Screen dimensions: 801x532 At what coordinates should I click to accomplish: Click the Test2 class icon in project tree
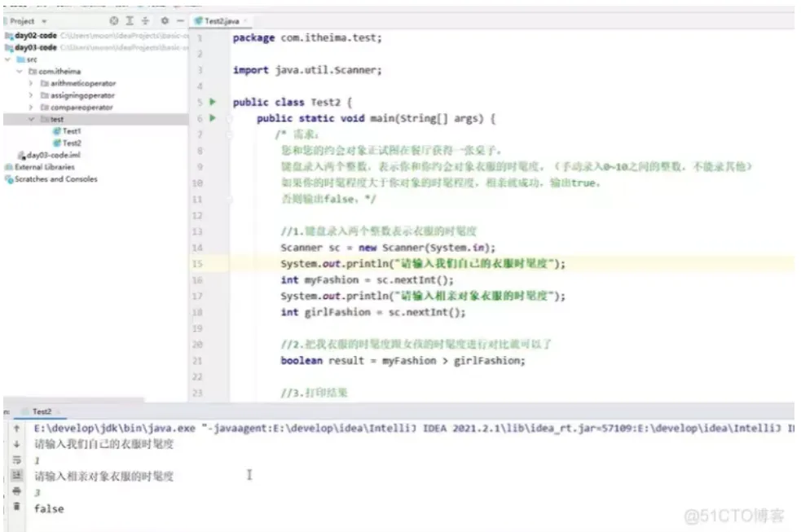57,143
